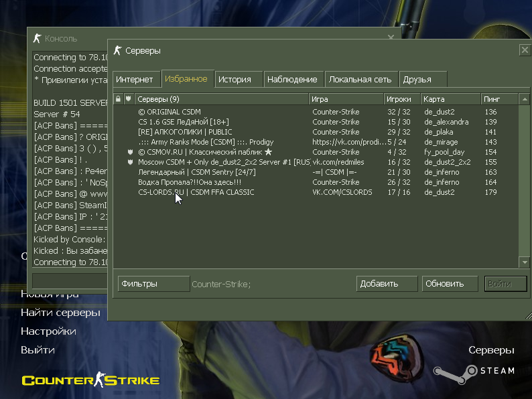
Task: Sort by Игра column header
Action: tap(346, 99)
